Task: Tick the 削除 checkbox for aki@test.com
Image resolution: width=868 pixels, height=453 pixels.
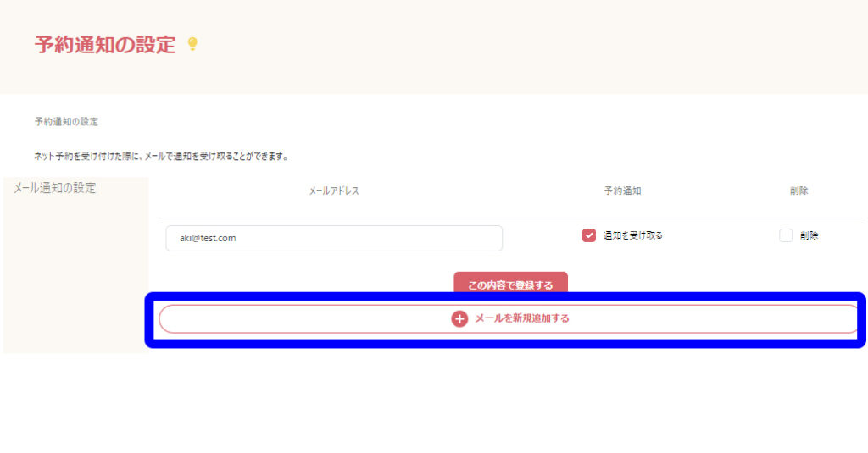Action: 786,235
